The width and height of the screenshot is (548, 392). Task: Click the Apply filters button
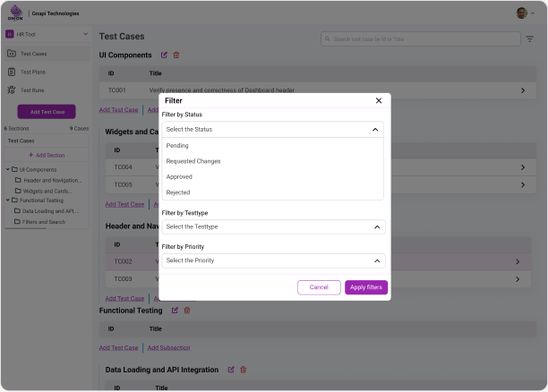point(366,287)
